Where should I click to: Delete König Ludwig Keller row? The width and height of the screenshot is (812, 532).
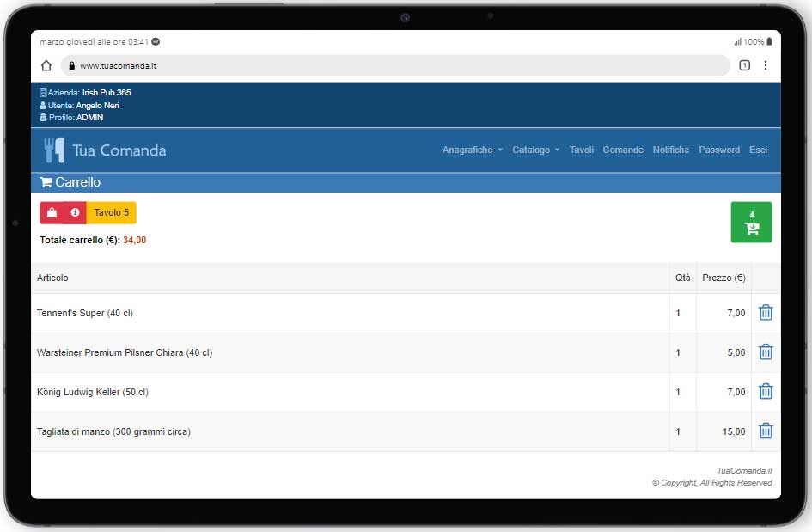pyautogui.click(x=766, y=392)
